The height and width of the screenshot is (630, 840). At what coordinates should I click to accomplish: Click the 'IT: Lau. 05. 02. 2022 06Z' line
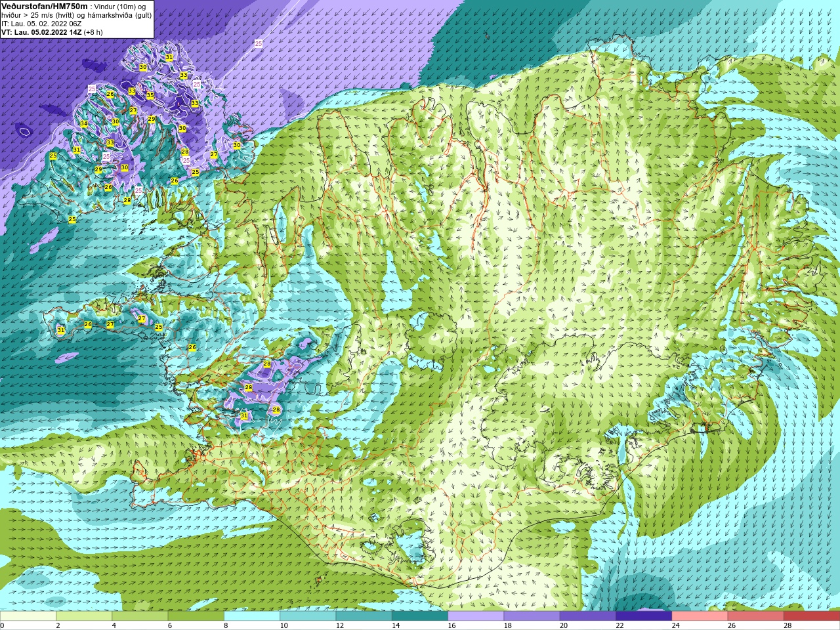41,24
